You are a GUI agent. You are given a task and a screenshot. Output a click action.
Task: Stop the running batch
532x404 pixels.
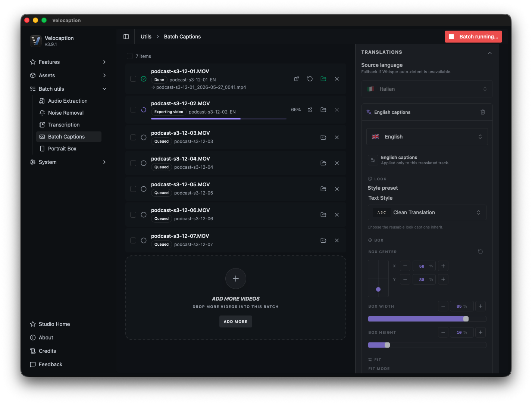tap(473, 37)
